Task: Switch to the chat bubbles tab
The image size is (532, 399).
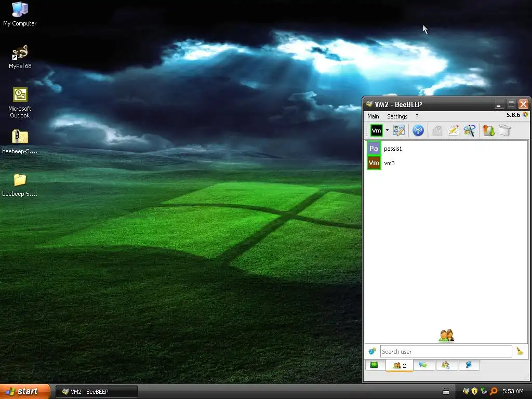Action: (x=423, y=365)
